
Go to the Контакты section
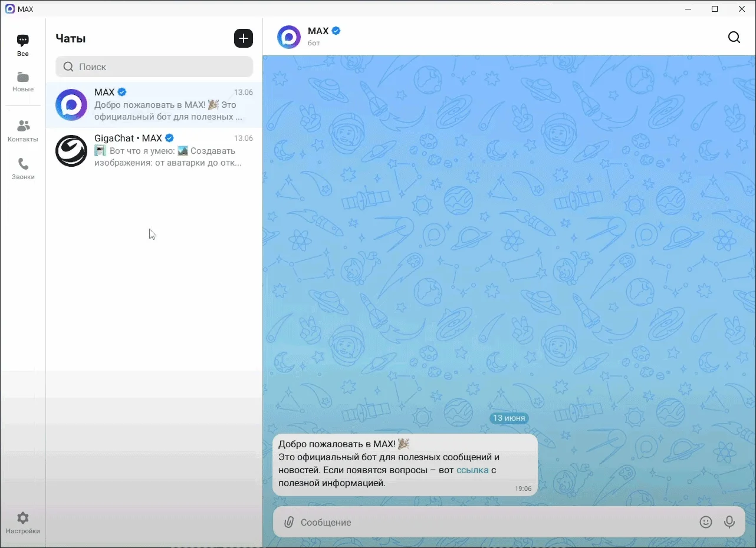coord(23,131)
